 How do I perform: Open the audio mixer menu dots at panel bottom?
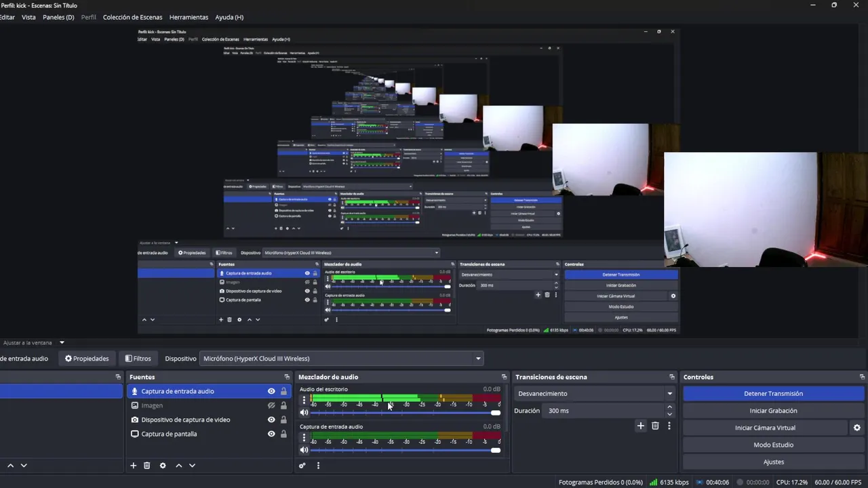318,466
